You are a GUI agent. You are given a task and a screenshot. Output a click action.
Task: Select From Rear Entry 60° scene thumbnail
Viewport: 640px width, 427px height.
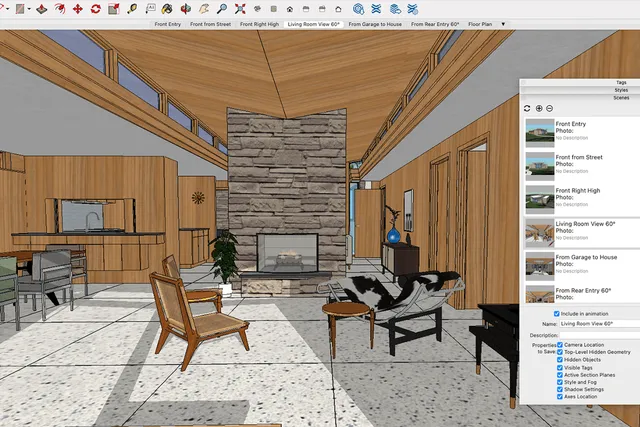pyautogui.click(x=540, y=294)
